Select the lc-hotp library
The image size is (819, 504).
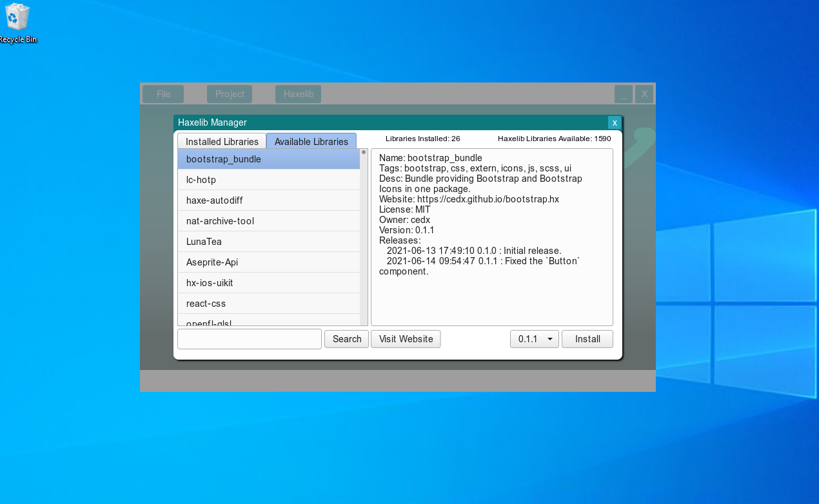click(x=268, y=180)
